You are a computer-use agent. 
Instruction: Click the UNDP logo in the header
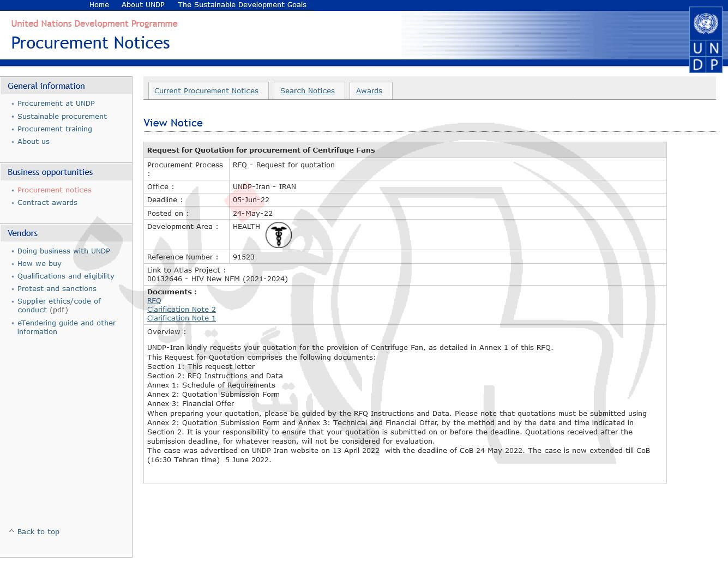pos(706,40)
